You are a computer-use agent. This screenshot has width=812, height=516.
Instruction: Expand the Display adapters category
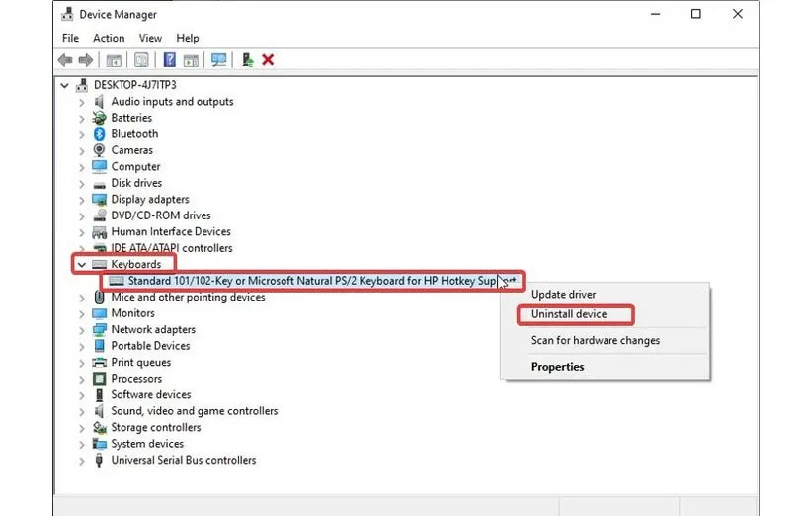(x=81, y=199)
